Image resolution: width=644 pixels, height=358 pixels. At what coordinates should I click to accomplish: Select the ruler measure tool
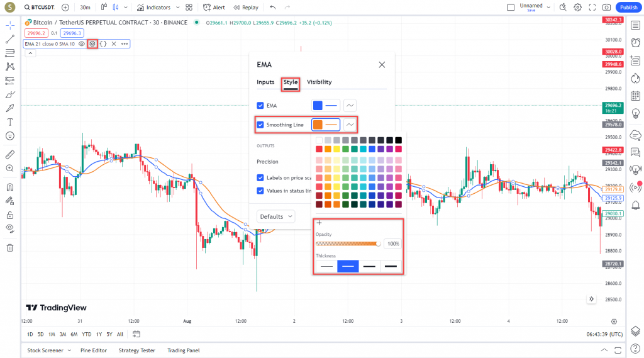click(10, 155)
